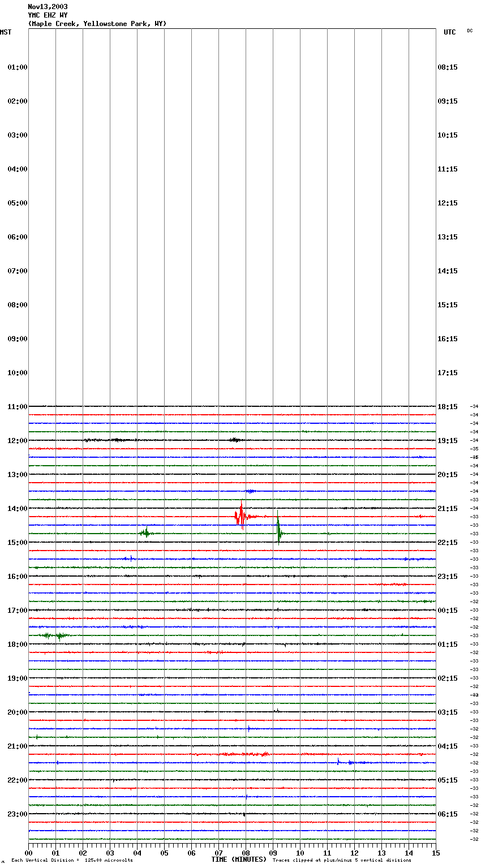Click the 00:15 UTC time label
The height and width of the screenshot is (868, 481).
click(448, 611)
